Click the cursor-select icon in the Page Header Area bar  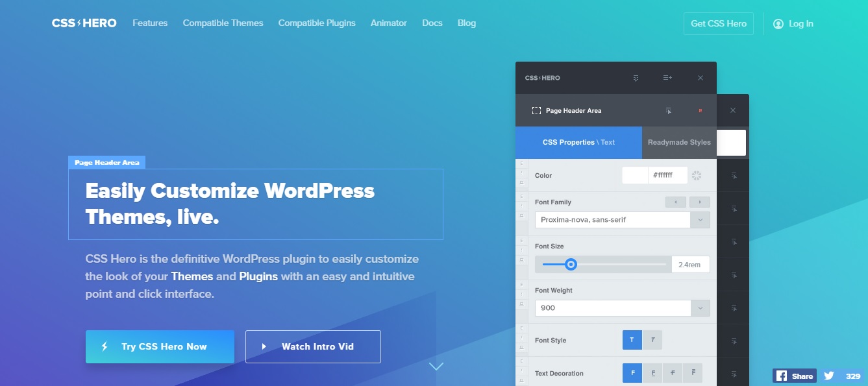tap(669, 111)
